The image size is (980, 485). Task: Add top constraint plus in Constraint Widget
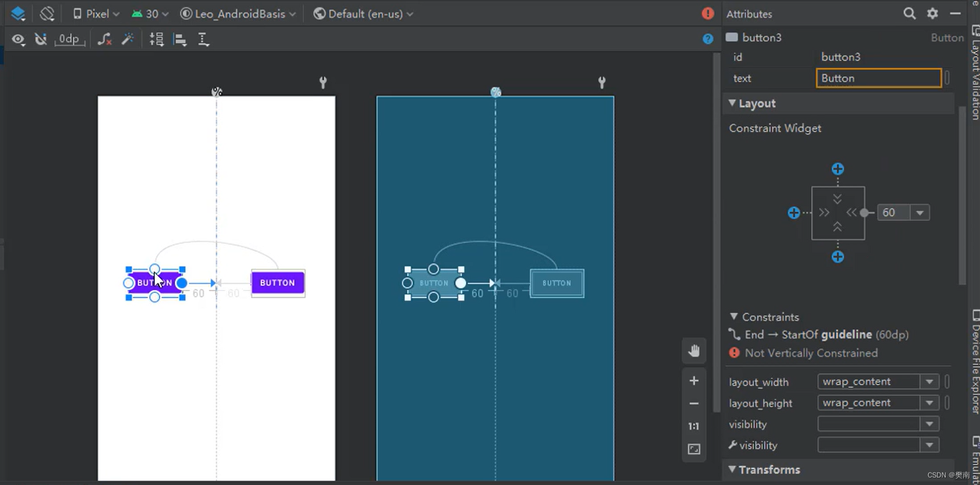click(x=838, y=169)
